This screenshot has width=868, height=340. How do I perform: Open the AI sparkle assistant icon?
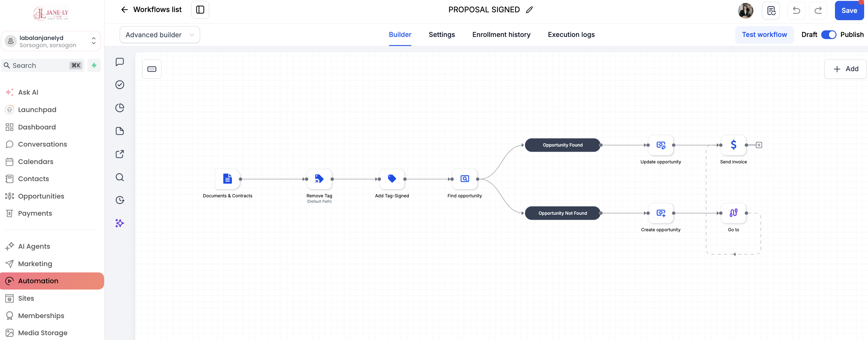pyautogui.click(x=120, y=223)
